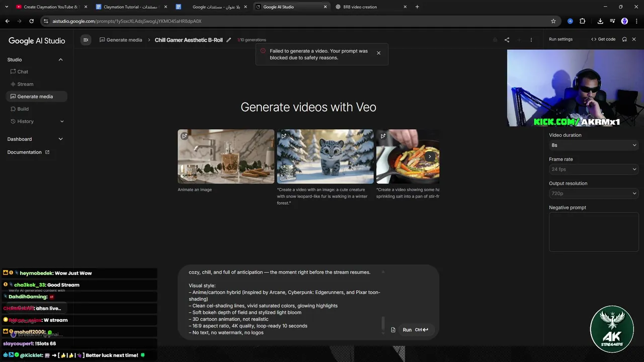
Task: Open the browser extensions puzzle icon
Action: click(582, 21)
